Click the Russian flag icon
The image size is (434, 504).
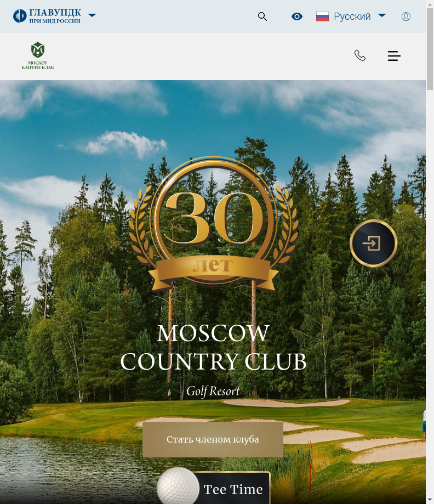[x=322, y=16]
